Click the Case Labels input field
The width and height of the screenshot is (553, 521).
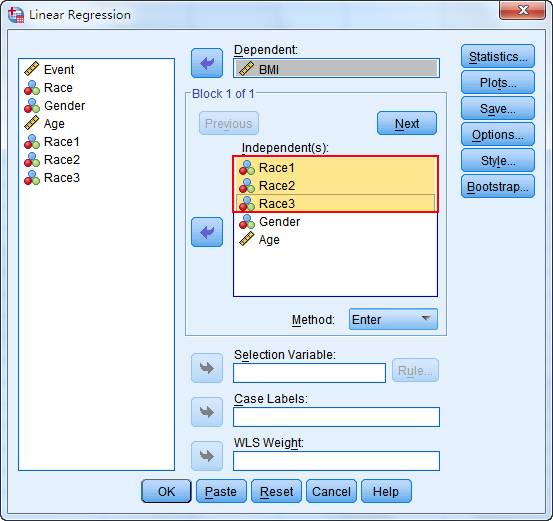(x=336, y=417)
